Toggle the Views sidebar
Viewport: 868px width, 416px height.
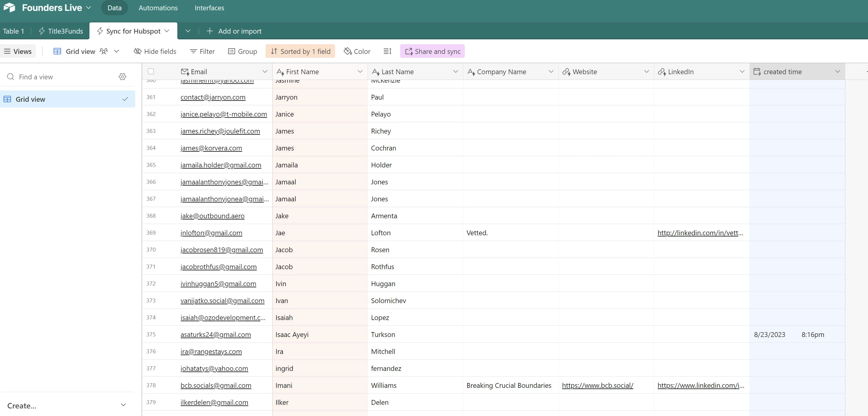(18, 51)
